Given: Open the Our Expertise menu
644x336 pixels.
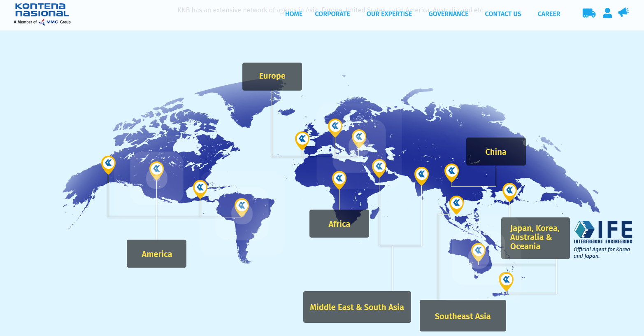Looking at the screenshot, I should coord(389,14).
